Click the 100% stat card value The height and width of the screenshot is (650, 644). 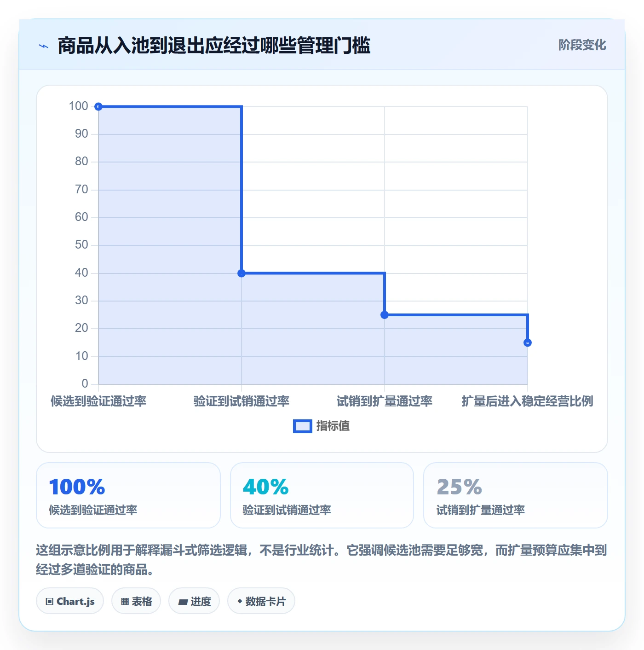click(x=77, y=487)
